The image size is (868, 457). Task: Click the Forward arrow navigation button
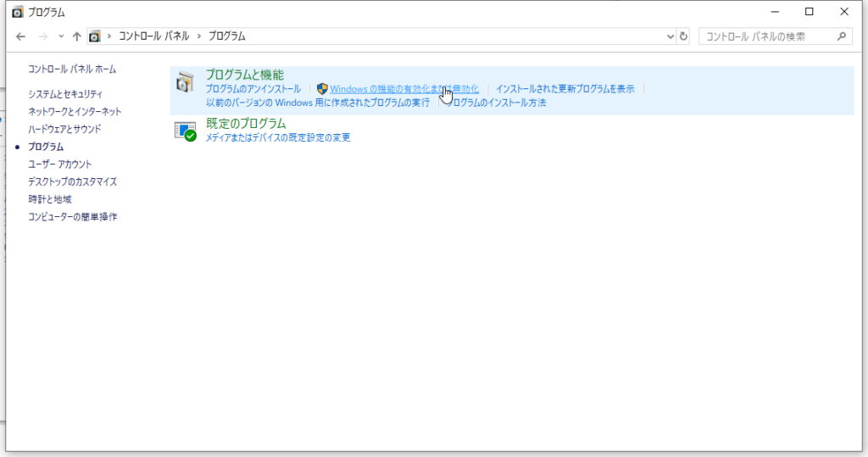tap(42, 36)
